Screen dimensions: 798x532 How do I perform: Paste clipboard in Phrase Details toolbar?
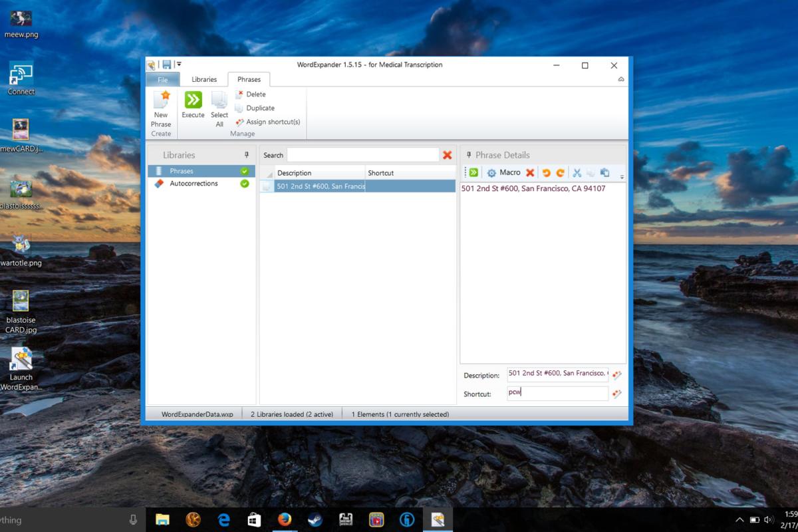604,173
